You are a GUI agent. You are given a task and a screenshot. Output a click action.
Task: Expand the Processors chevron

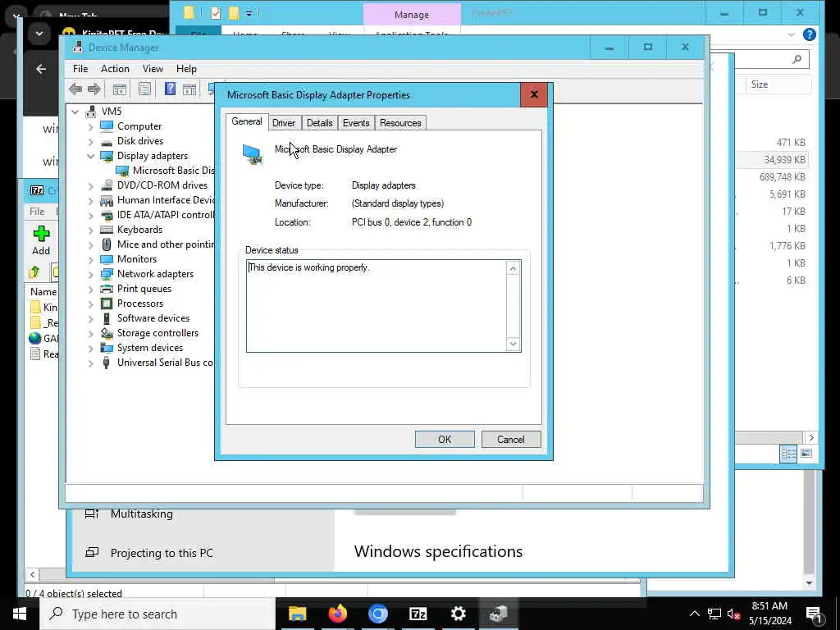point(90,304)
